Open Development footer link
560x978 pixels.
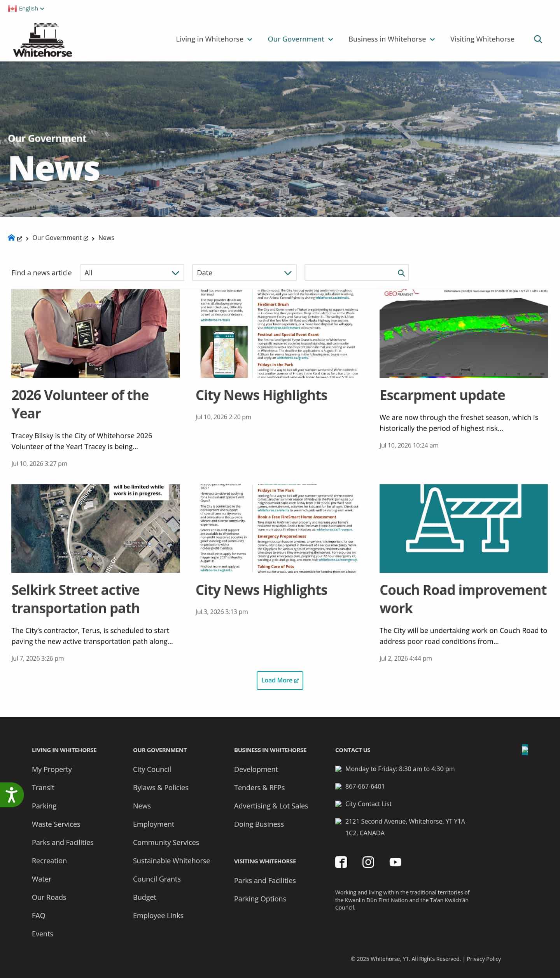[256, 769]
